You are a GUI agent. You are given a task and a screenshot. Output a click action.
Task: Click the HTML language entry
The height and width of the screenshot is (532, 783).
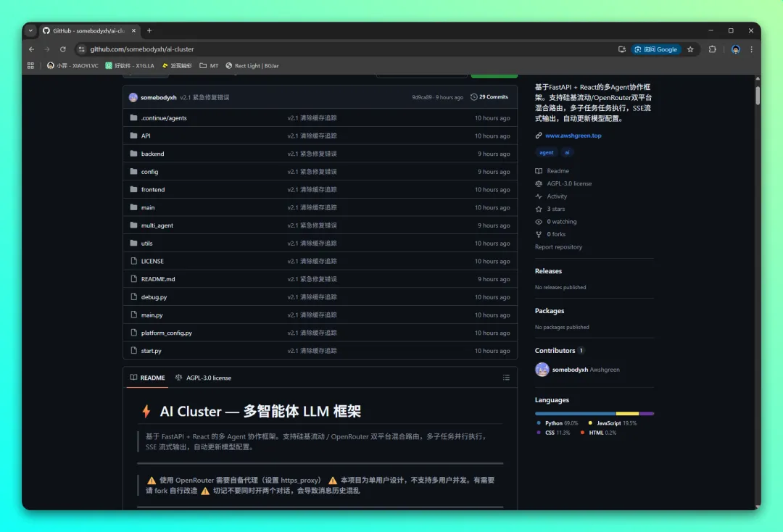click(597, 433)
